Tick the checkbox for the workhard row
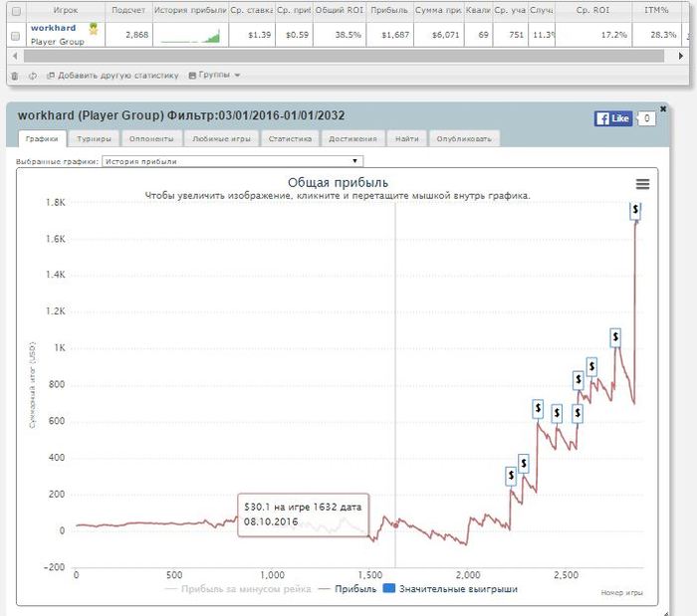 (x=15, y=36)
